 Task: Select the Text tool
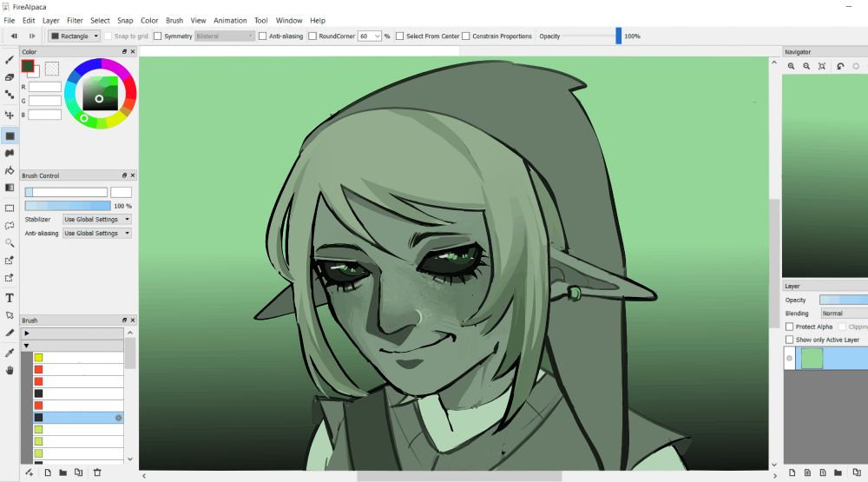click(10, 298)
